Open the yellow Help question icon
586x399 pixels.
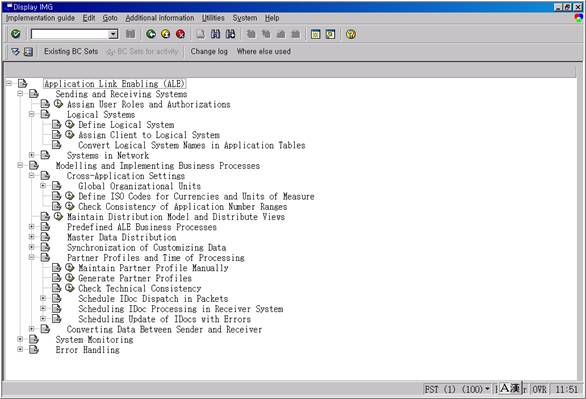pos(351,34)
